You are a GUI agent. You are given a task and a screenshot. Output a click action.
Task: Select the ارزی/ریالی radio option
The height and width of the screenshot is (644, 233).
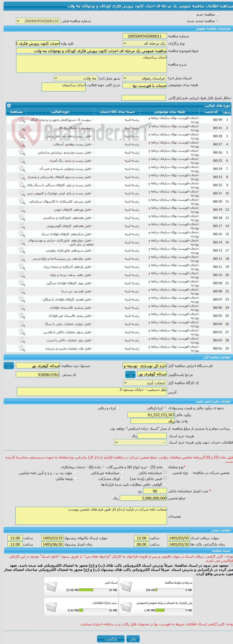(165, 407)
